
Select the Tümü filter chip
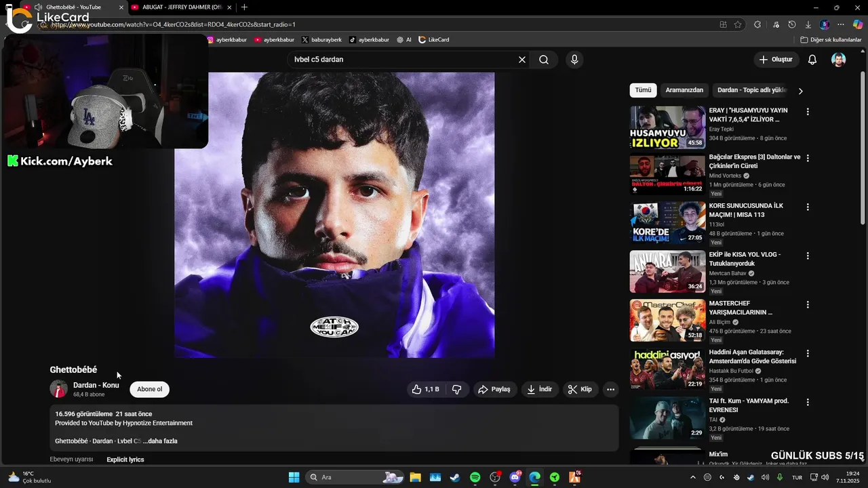pyautogui.click(x=643, y=90)
